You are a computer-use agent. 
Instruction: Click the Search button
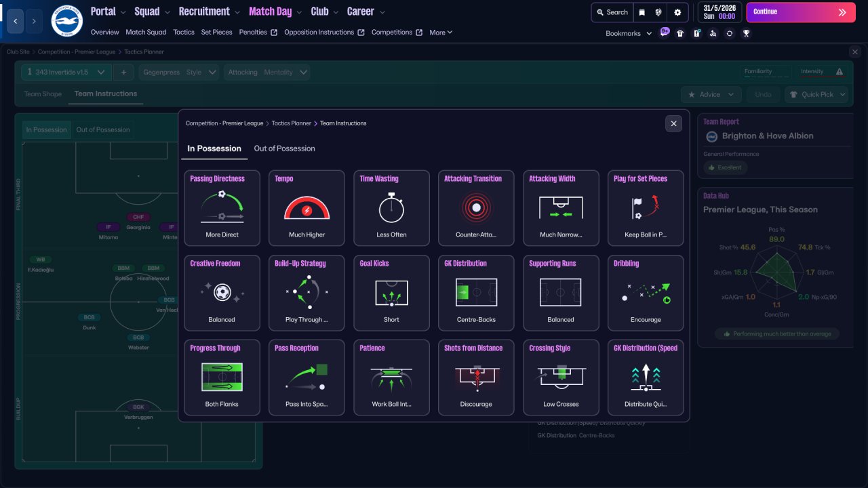(612, 12)
